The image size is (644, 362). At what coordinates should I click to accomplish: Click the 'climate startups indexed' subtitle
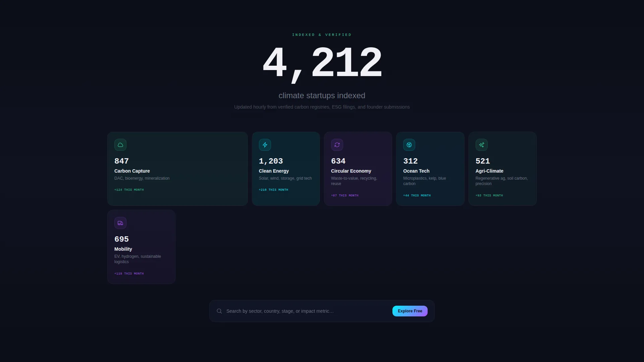322,96
